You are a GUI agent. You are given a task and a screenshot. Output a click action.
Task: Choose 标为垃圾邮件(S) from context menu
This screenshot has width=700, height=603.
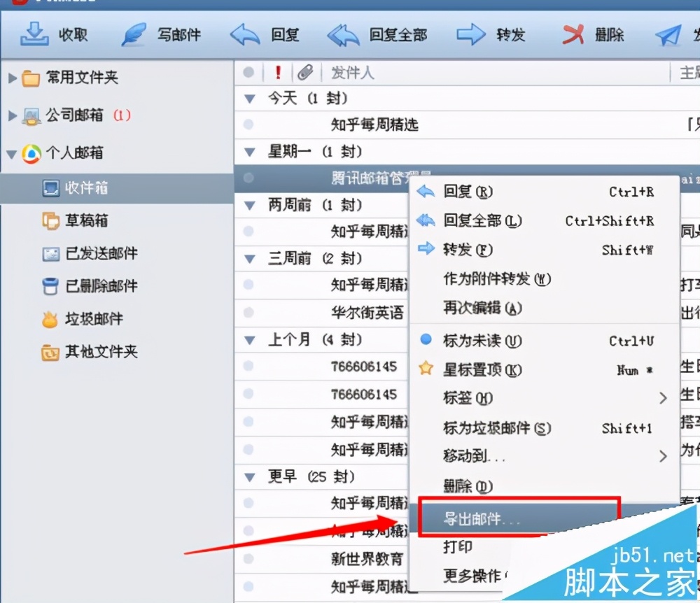[x=545, y=428]
